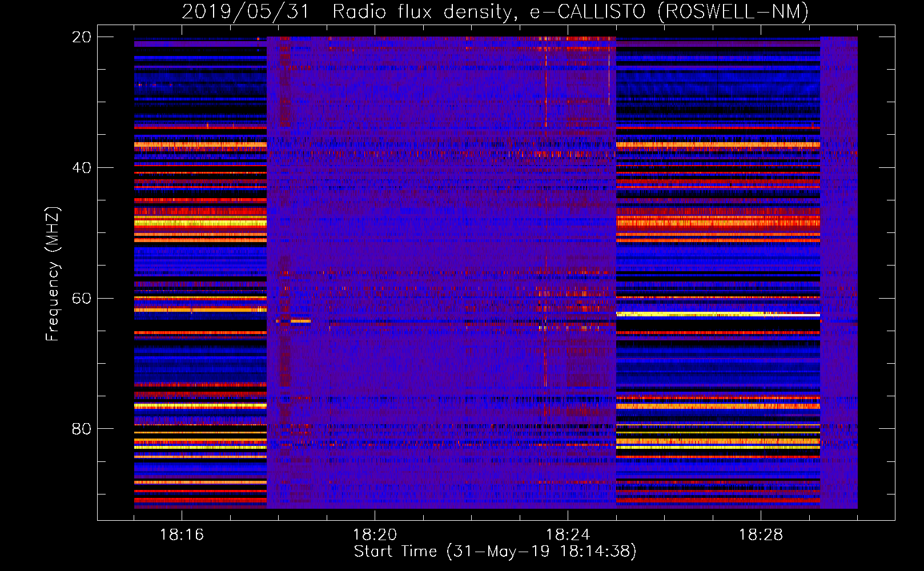Click the station name (ROSWELL-NM) in the title

point(733,11)
